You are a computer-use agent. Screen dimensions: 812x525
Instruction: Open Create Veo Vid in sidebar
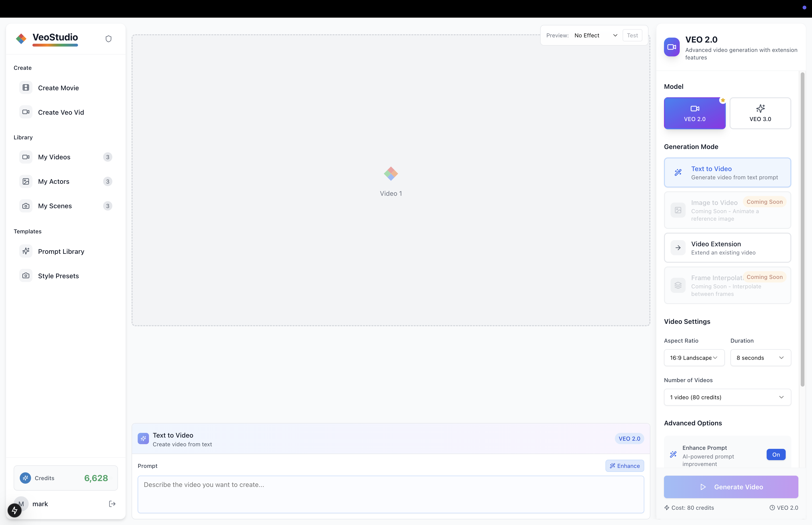(66, 113)
